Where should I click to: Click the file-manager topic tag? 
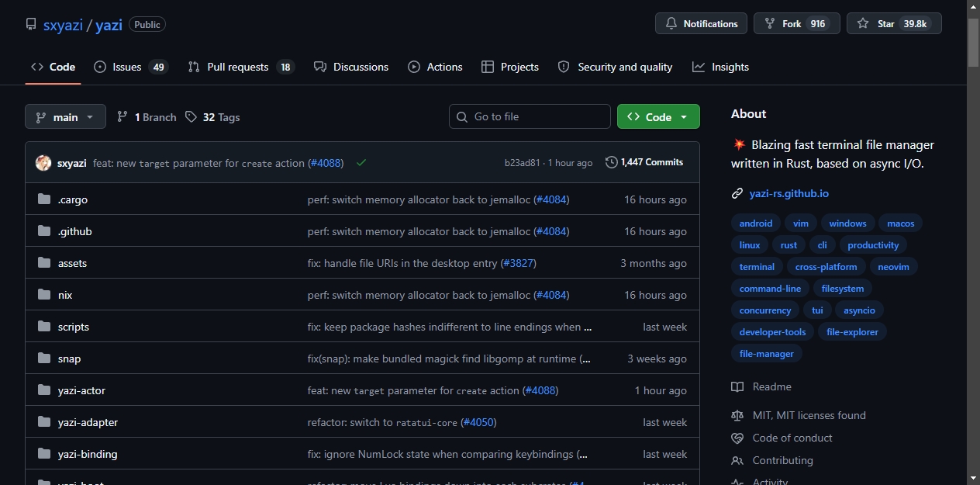click(x=767, y=354)
